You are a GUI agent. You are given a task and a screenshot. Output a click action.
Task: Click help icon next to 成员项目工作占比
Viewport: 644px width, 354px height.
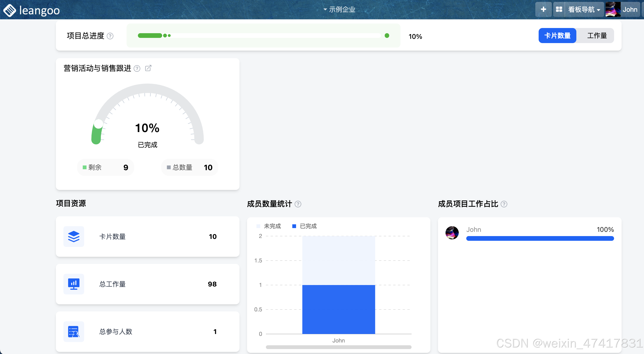point(504,204)
